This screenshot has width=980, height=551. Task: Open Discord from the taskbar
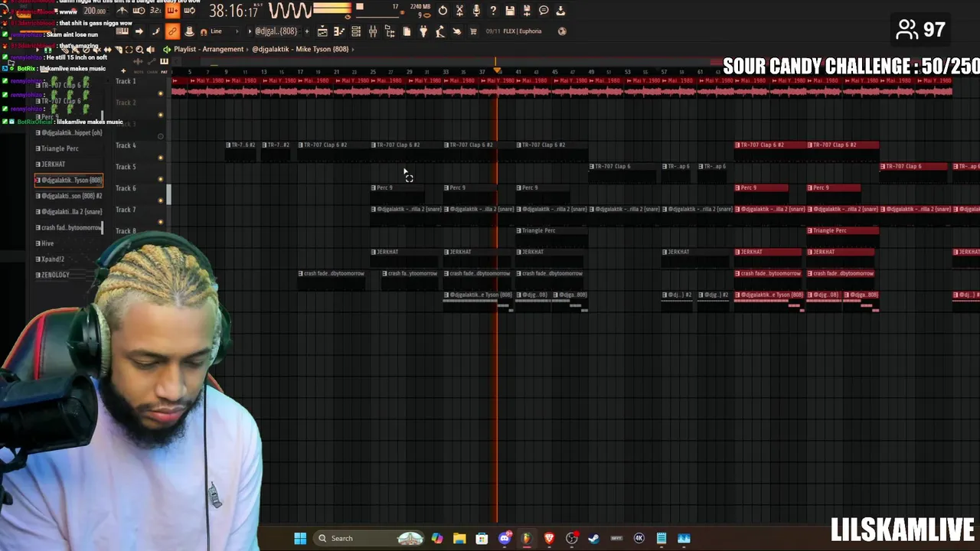tap(505, 538)
